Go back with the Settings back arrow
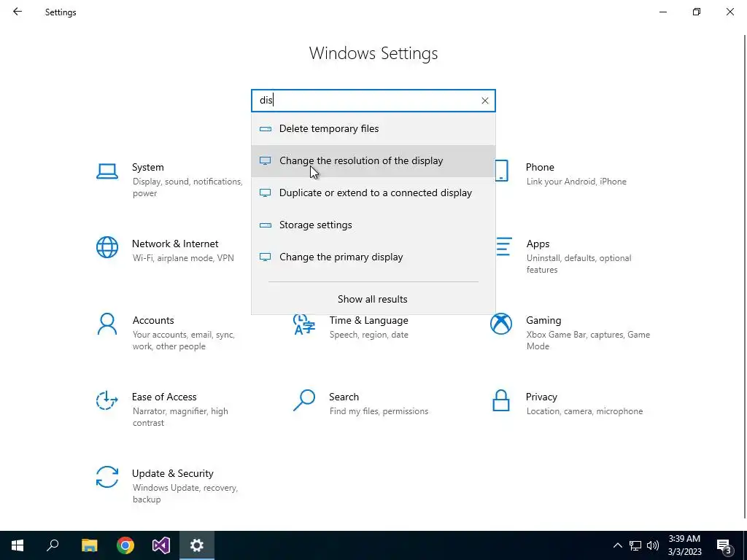Image resolution: width=747 pixels, height=560 pixels. click(x=18, y=12)
